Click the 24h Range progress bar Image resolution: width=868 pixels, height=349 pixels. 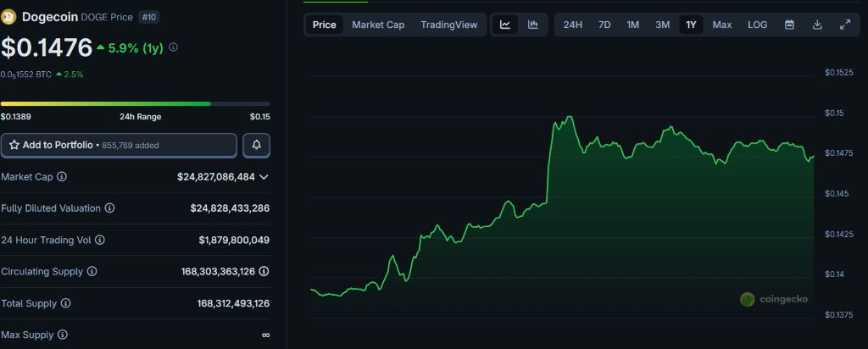pyautogui.click(x=136, y=103)
